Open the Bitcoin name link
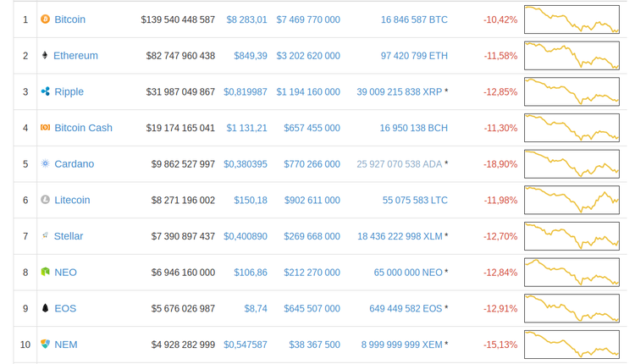The height and width of the screenshot is (364, 635). point(69,19)
